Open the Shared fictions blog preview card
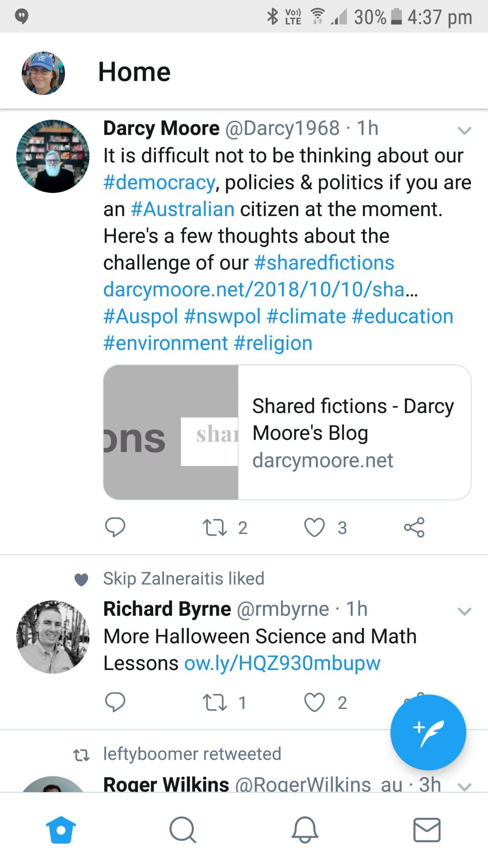488x868 pixels. 289,432
